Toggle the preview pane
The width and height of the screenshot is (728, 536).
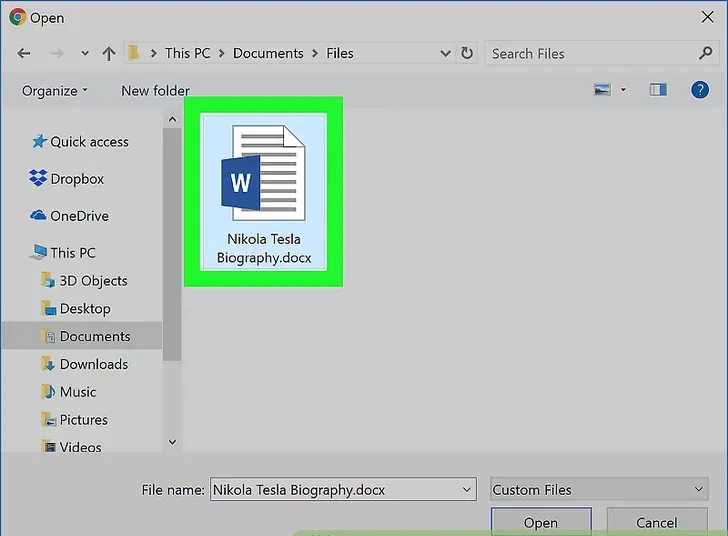[658, 90]
